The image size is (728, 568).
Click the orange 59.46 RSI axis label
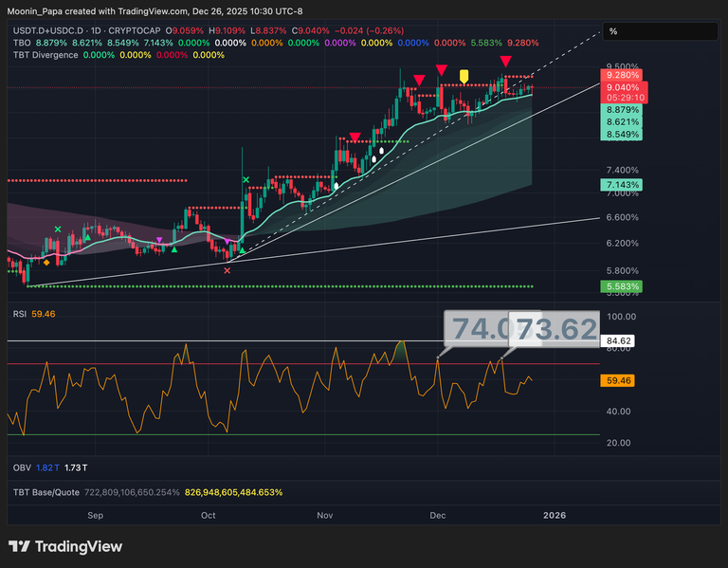tap(617, 380)
